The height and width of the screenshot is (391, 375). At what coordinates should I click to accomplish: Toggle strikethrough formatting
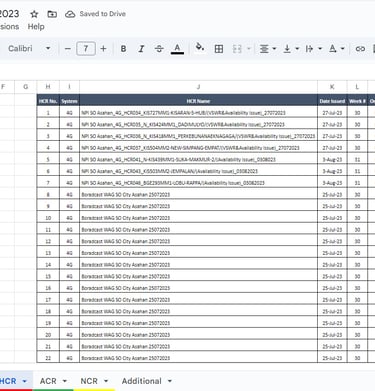(x=159, y=49)
